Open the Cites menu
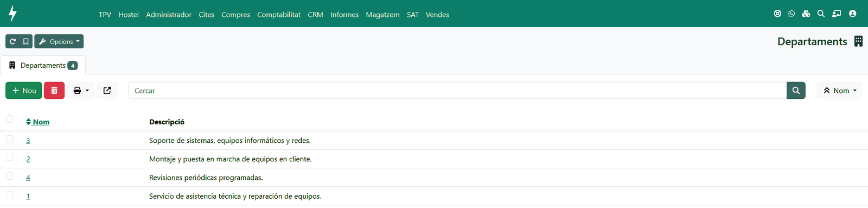This screenshot has height=208, width=868. pos(206,15)
